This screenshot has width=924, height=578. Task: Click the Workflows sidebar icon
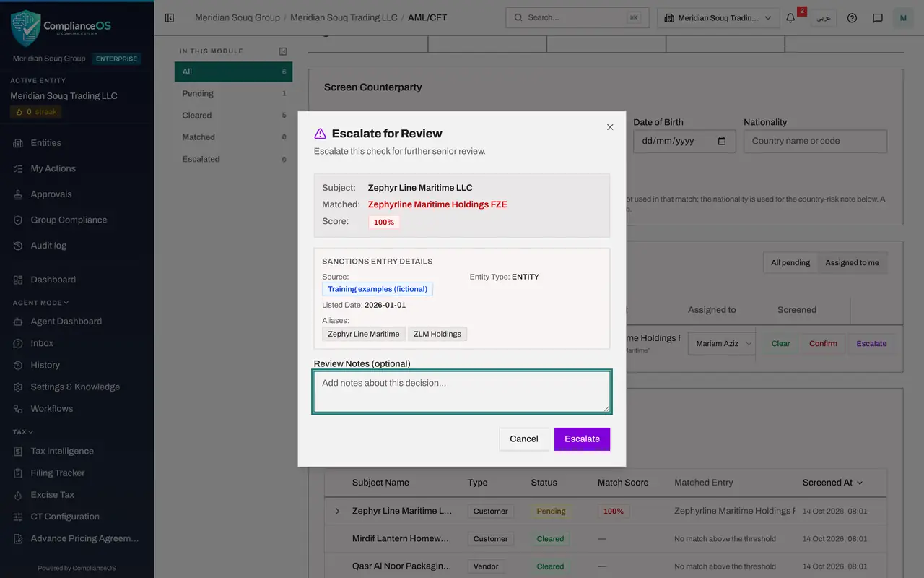(18, 409)
